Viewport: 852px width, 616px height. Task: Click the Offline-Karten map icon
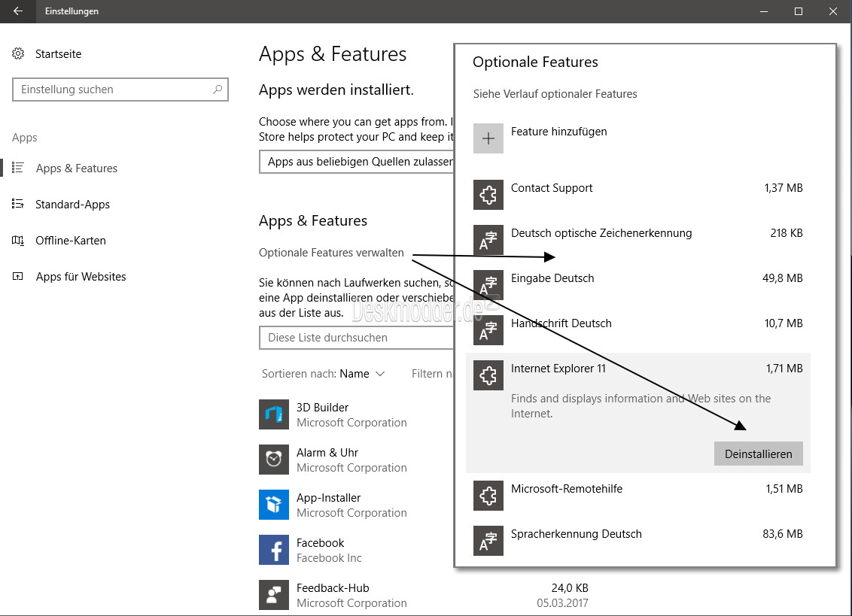[x=18, y=240]
